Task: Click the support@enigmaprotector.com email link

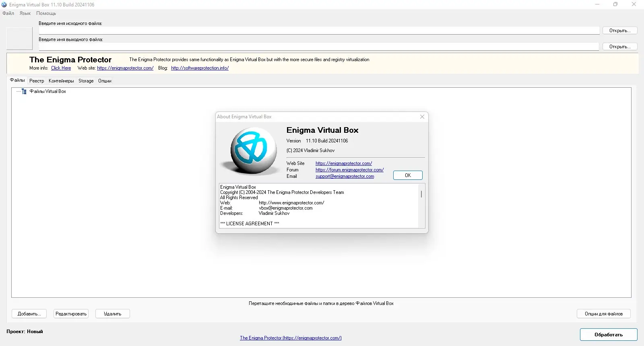Action: 345,176
